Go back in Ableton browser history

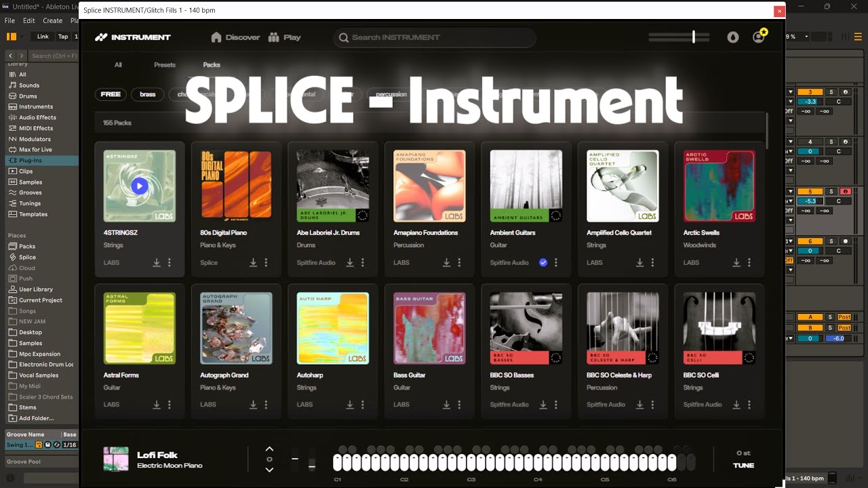tap(12, 56)
